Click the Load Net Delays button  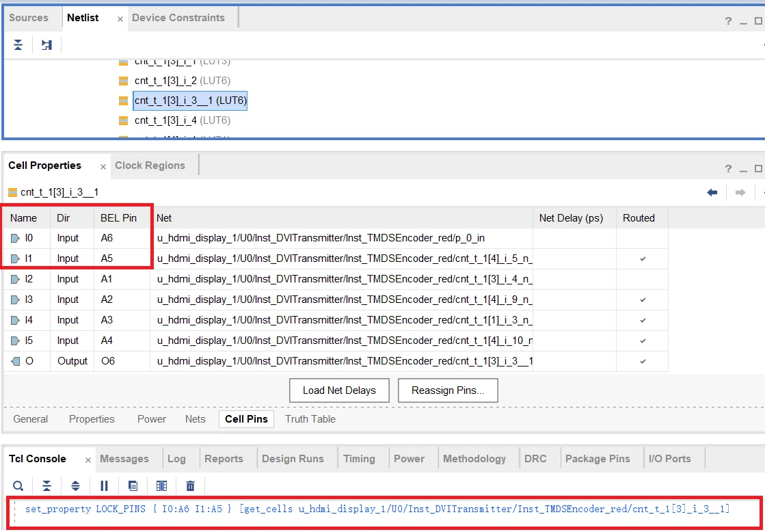tap(339, 390)
